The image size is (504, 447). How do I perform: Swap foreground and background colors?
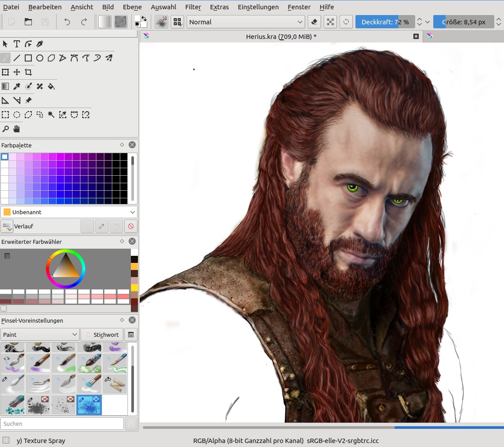coord(144,19)
